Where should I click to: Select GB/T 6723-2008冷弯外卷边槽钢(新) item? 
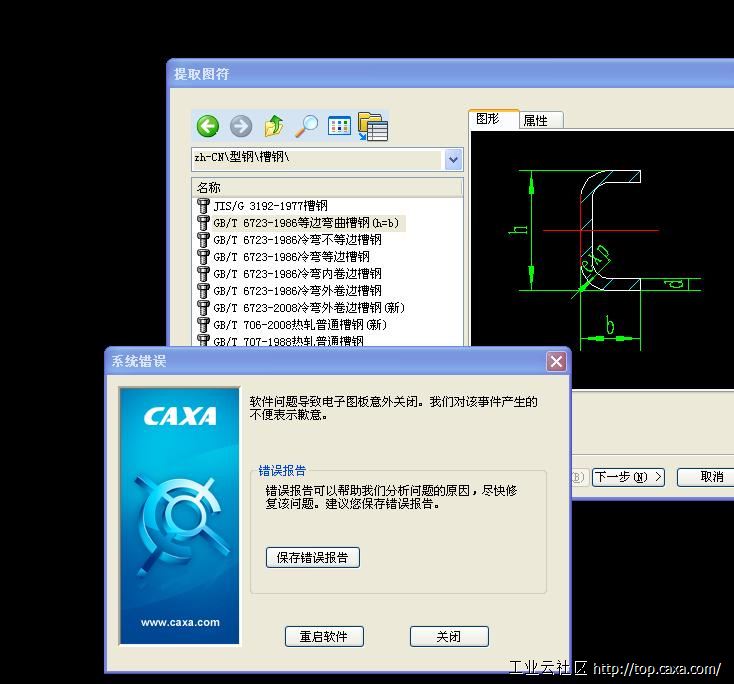tap(309, 308)
